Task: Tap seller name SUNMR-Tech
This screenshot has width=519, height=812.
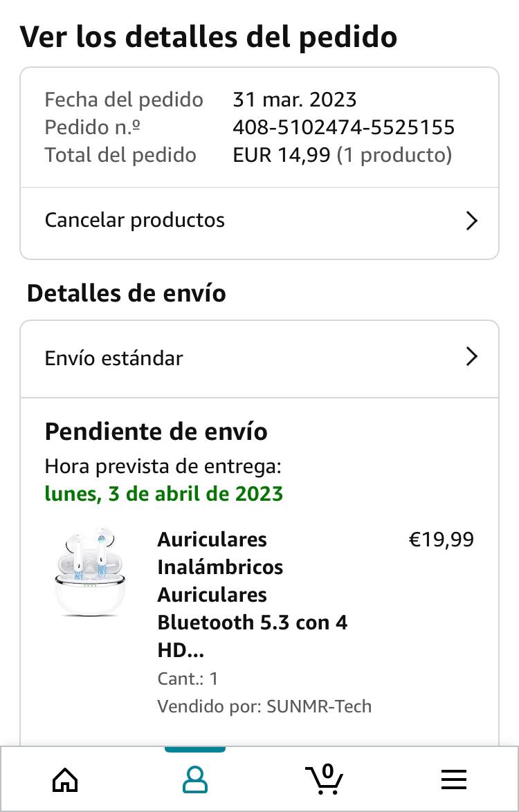Action: coord(319,706)
